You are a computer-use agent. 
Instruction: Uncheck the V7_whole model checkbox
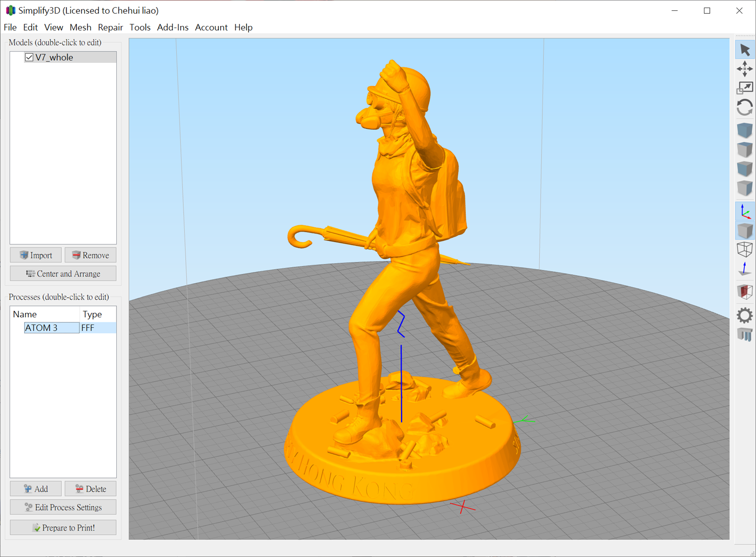[x=29, y=57]
